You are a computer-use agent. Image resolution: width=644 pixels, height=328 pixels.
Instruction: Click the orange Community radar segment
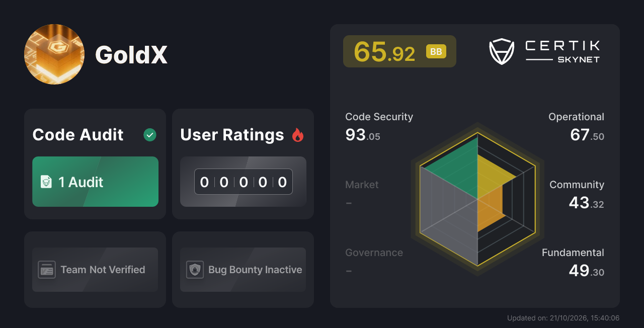point(489,207)
